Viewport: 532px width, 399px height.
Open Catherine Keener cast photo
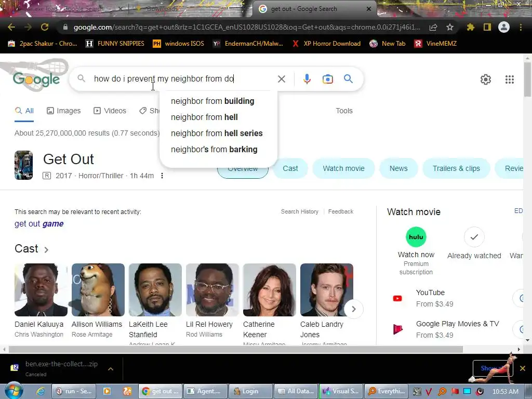coord(270,290)
